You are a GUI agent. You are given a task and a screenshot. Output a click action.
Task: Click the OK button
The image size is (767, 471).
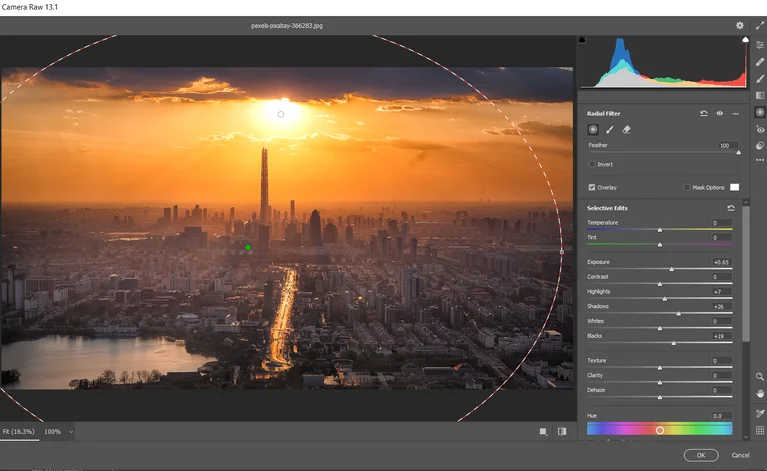click(700, 455)
